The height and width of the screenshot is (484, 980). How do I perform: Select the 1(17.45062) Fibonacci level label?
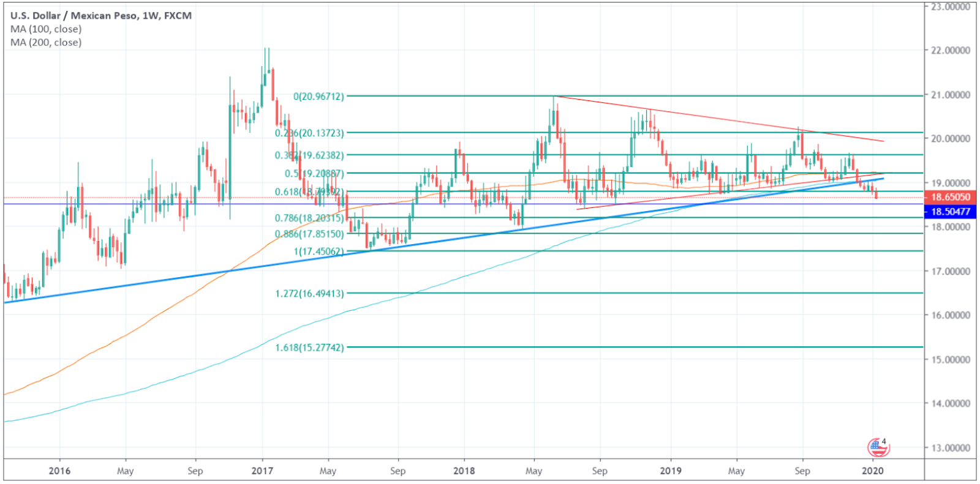(x=318, y=251)
